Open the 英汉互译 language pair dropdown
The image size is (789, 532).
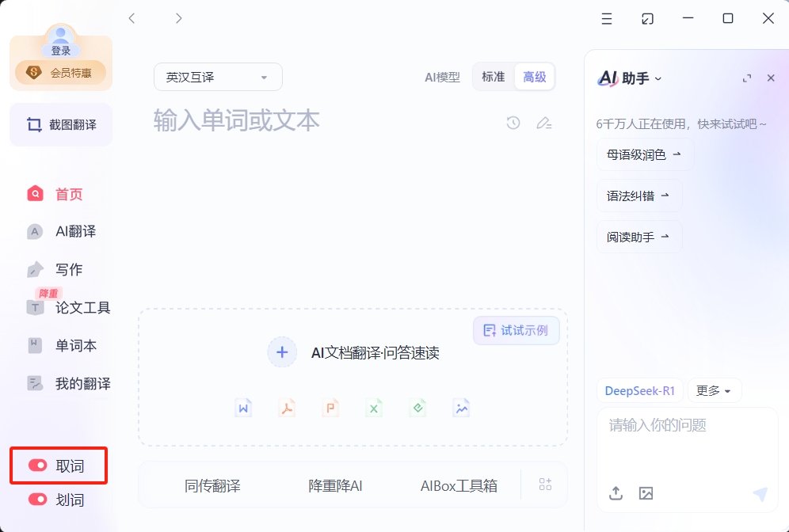(x=216, y=77)
